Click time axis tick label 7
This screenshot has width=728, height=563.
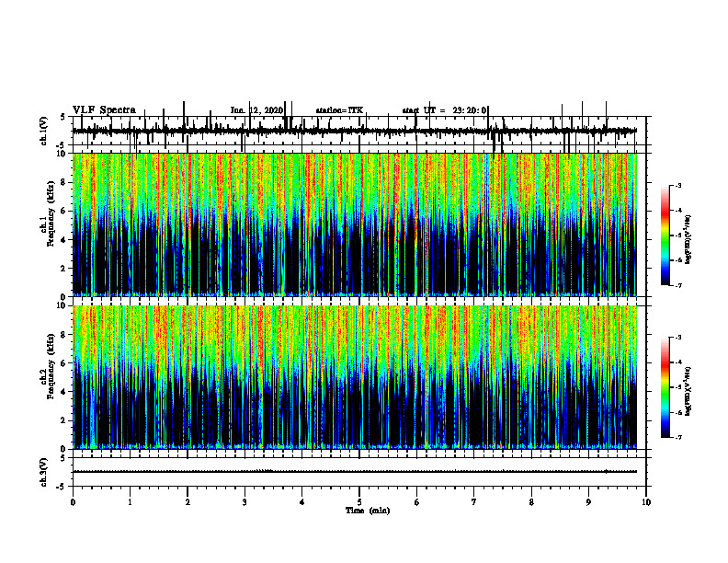pos(474,502)
